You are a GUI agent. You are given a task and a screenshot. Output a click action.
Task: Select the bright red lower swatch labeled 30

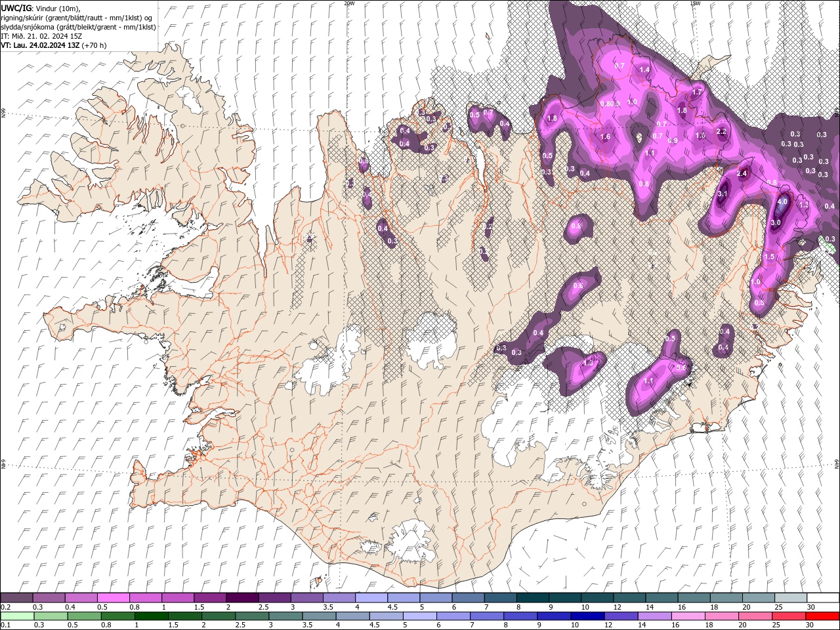(822, 616)
